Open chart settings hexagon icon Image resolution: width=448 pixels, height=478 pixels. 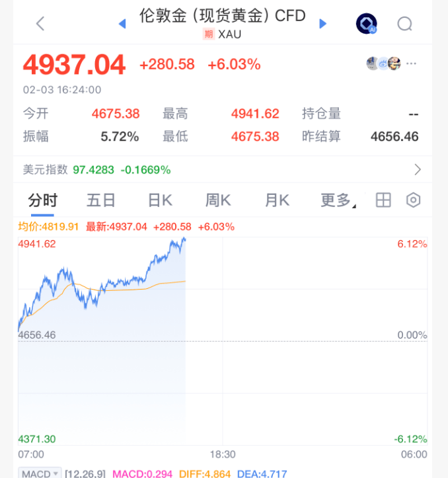click(413, 200)
